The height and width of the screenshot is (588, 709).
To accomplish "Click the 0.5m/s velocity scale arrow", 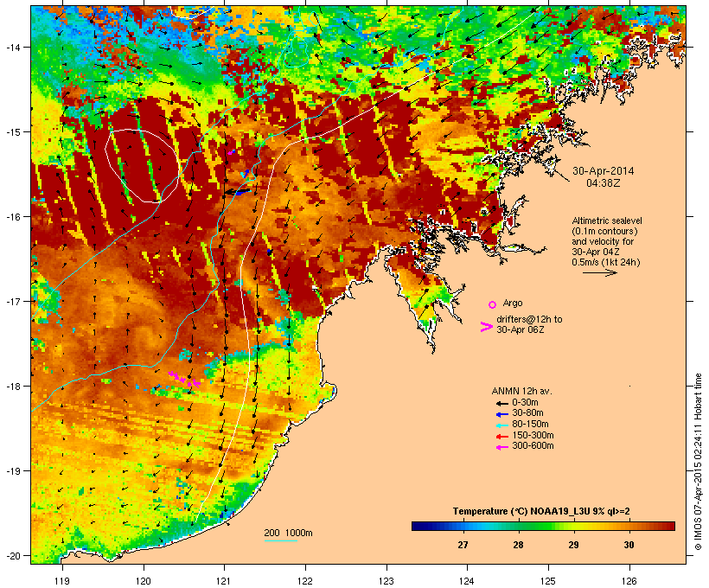I will (x=599, y=272).
